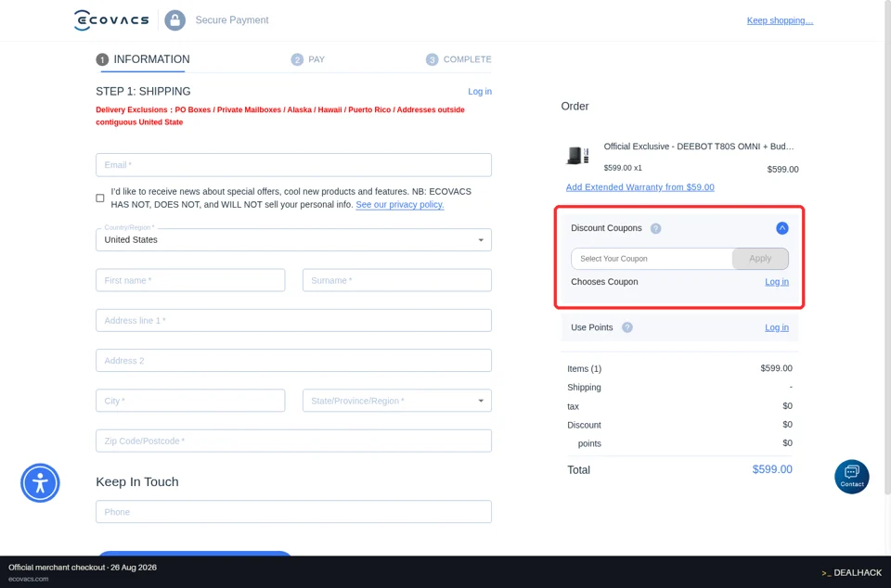Viewport: 891px width, 588px height.
Task: Click the Use Points help question mark
Action: pos(627,327)
